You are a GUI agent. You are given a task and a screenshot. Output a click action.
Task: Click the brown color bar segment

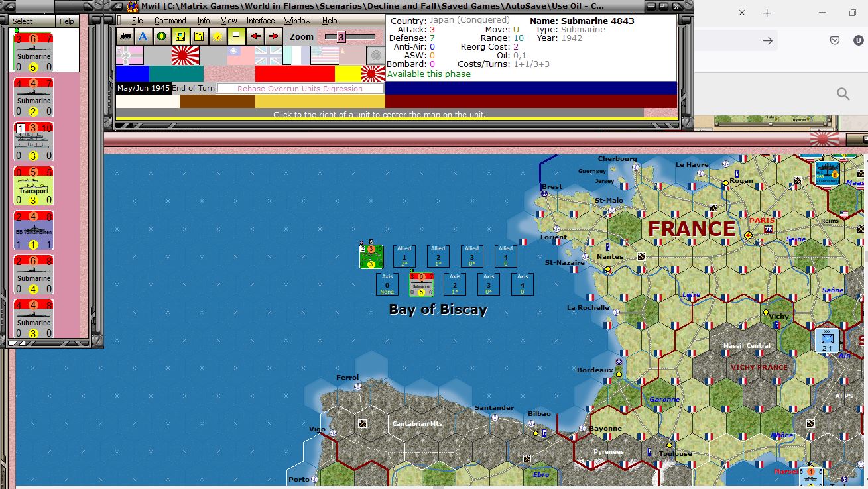(217, 101)
